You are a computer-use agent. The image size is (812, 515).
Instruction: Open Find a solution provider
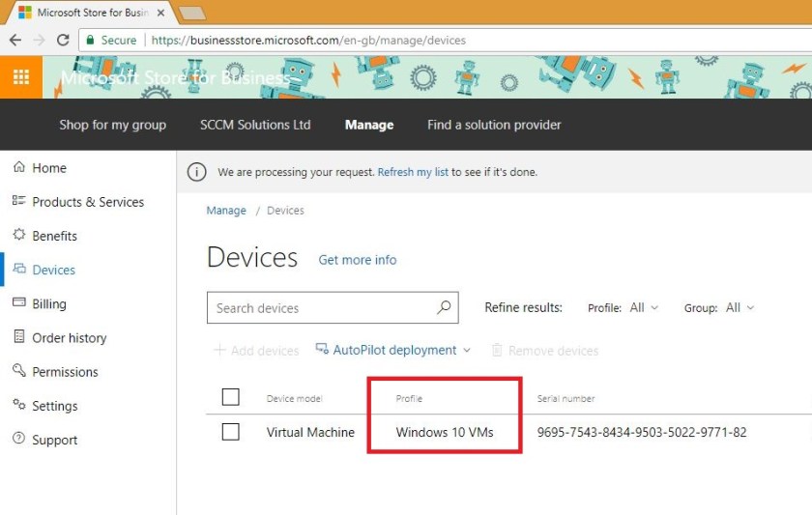click(x=494, y=125)
